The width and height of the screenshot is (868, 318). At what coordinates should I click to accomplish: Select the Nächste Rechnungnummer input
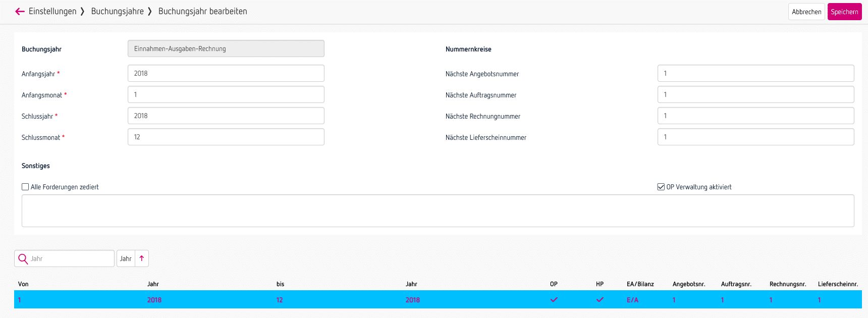click(x=755, y=116)
